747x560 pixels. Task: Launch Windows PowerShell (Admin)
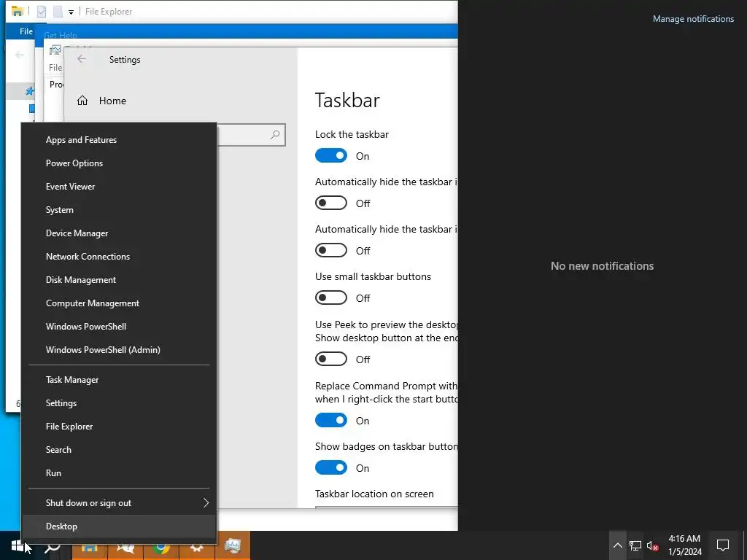[x=119, y=350]
